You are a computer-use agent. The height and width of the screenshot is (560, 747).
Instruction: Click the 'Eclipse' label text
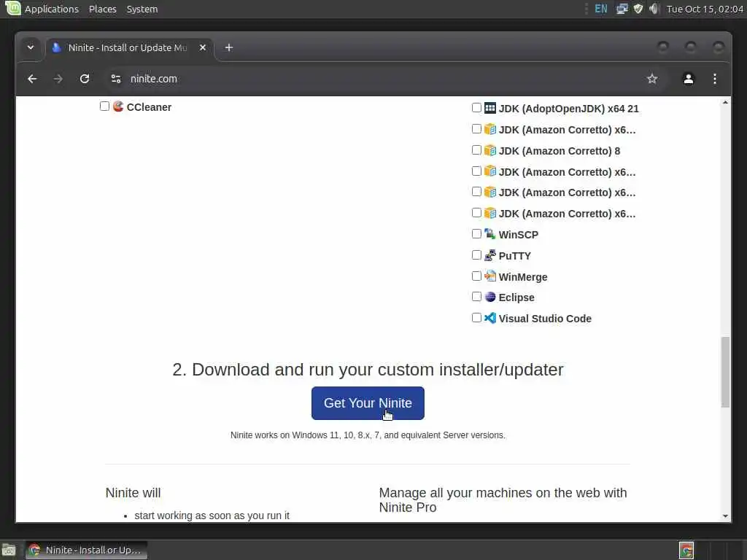pyautogui.click(x=516, y=297)
